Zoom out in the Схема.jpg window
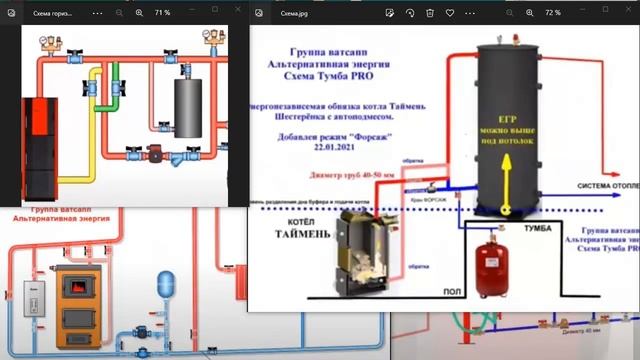The image size is (640, 360). pyautogui.click(x=509, y=13)
